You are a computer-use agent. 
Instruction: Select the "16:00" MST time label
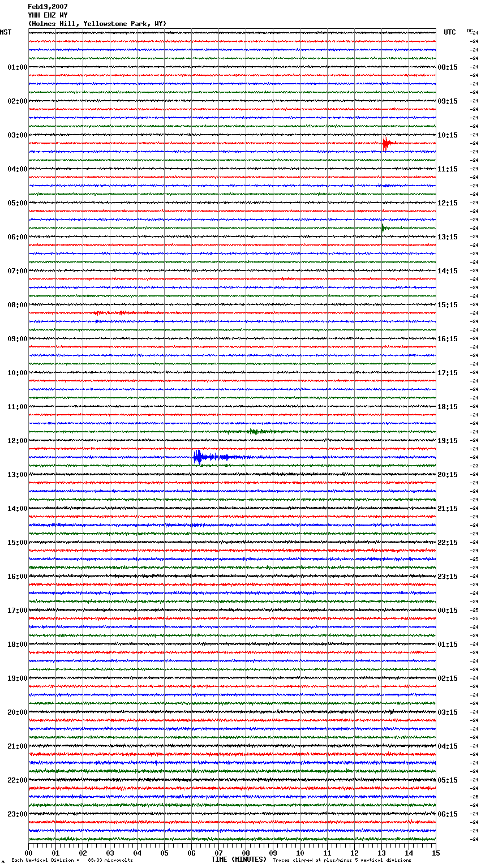[x=18, y=577]
